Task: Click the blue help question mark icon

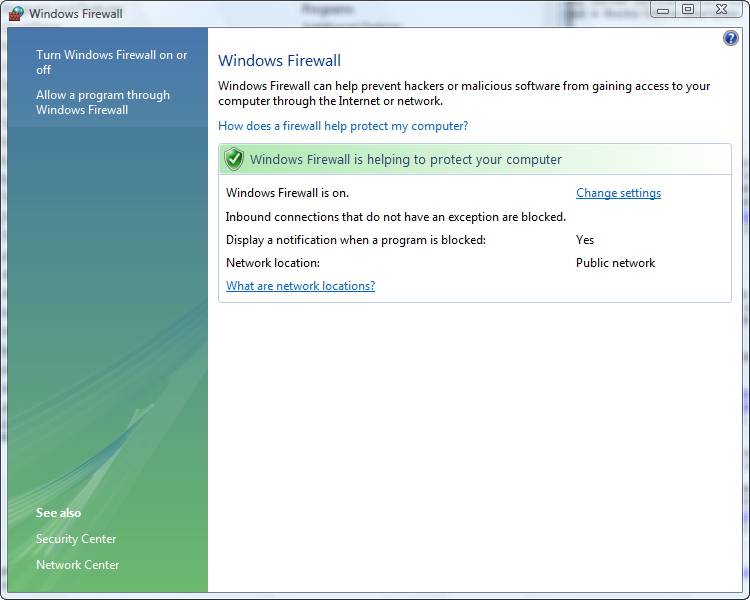Action: click(x=730, y=38)
